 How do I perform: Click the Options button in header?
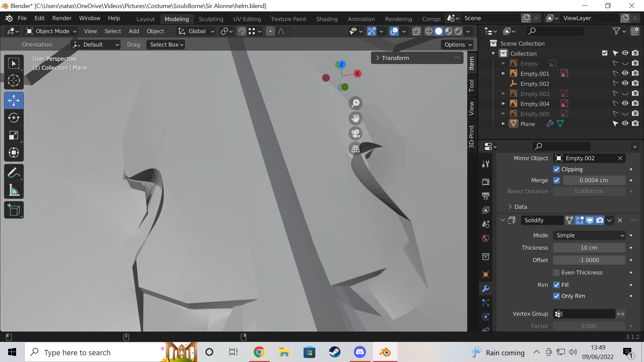pos(458,45)
